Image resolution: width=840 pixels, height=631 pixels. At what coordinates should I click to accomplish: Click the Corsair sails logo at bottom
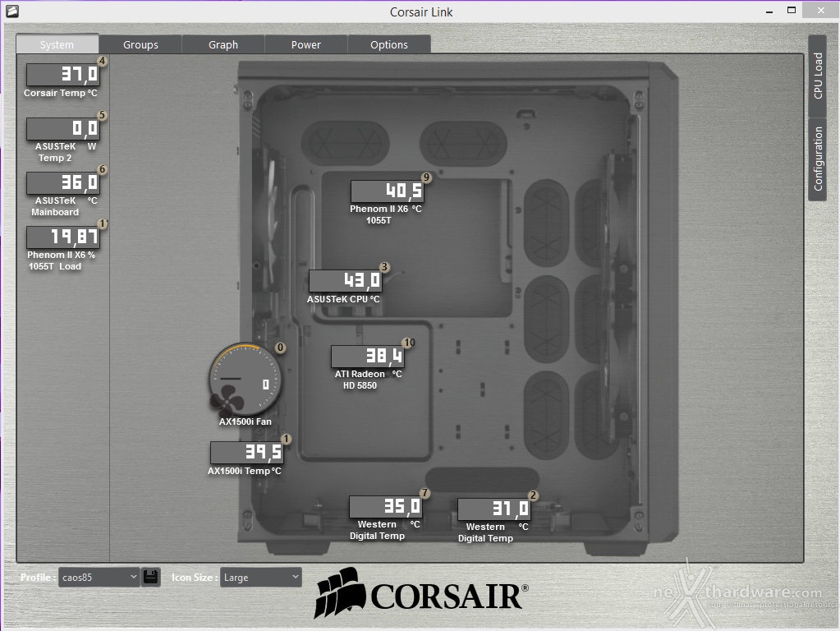pos(341,593)
